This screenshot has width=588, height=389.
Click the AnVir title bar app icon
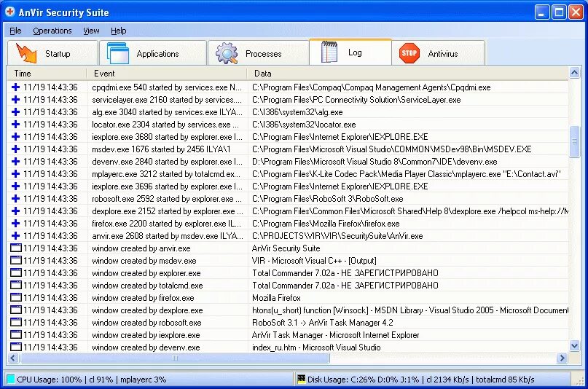9,12
